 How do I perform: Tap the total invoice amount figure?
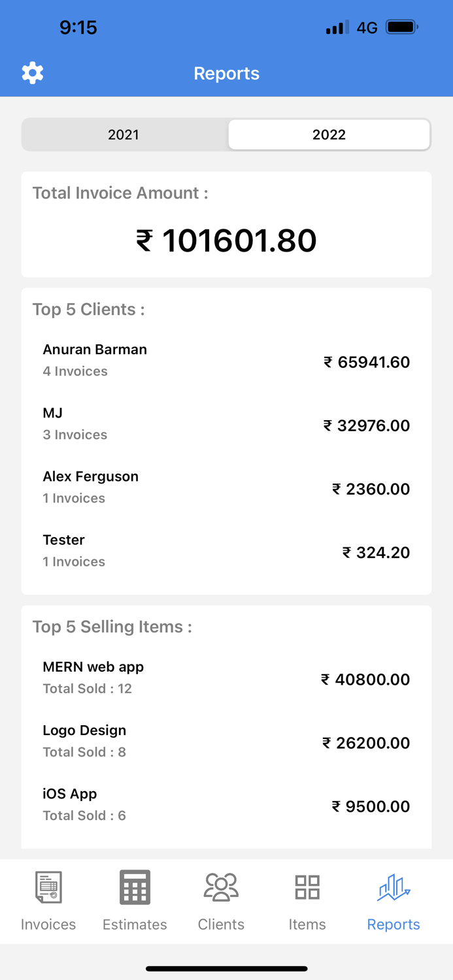pos(226,240)
